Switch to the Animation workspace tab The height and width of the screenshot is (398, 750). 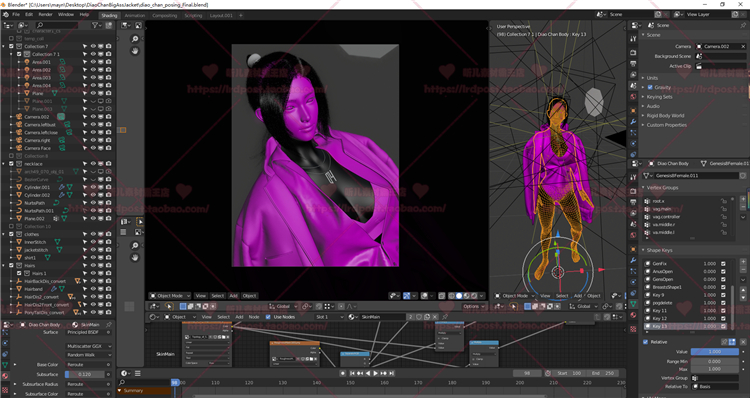134,15
